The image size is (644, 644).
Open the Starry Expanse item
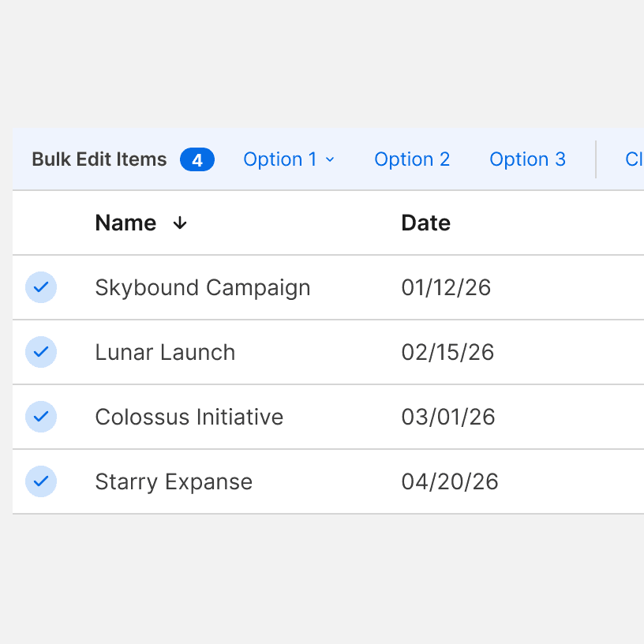point(174,481)
